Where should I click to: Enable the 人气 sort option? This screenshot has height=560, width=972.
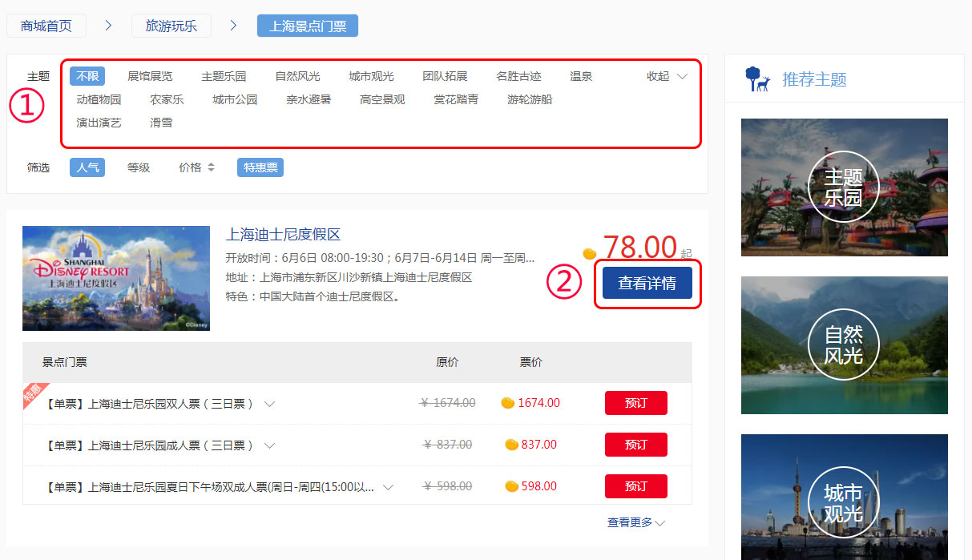coord(87,167)
